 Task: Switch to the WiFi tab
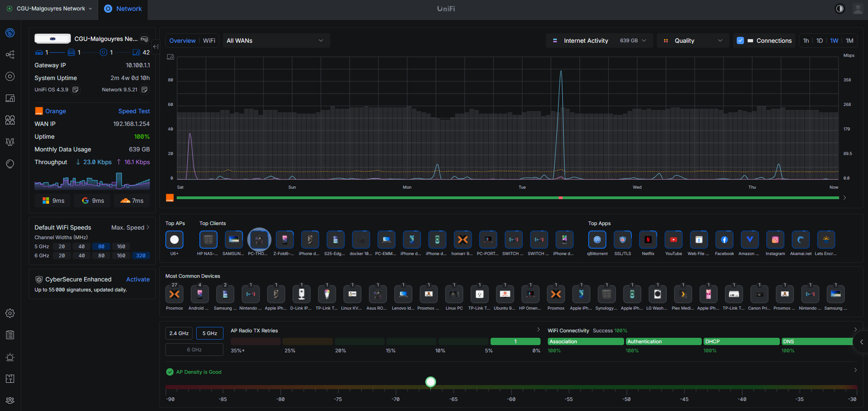tap(209, 40)
